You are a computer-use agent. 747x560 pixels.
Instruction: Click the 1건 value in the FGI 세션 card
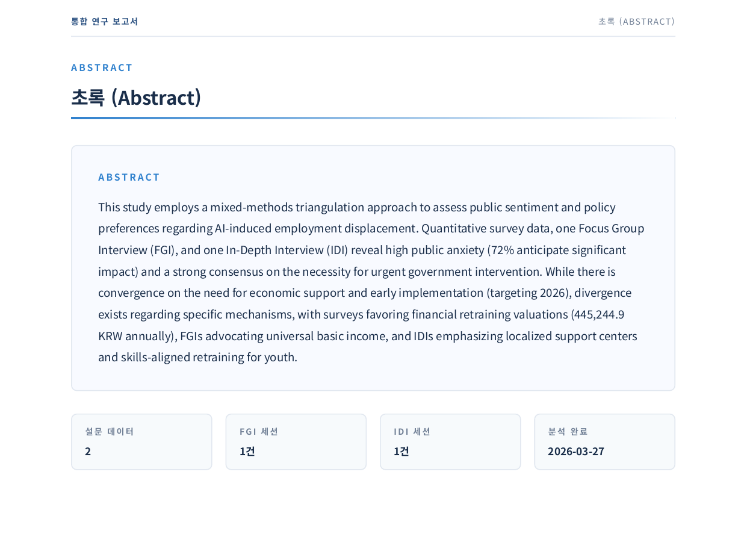pos(247,452)
